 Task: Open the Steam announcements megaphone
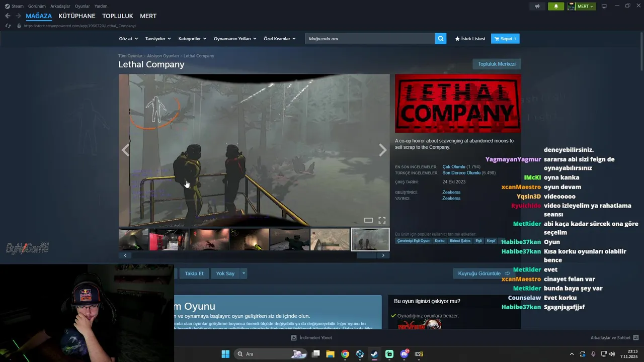[537, 6]
